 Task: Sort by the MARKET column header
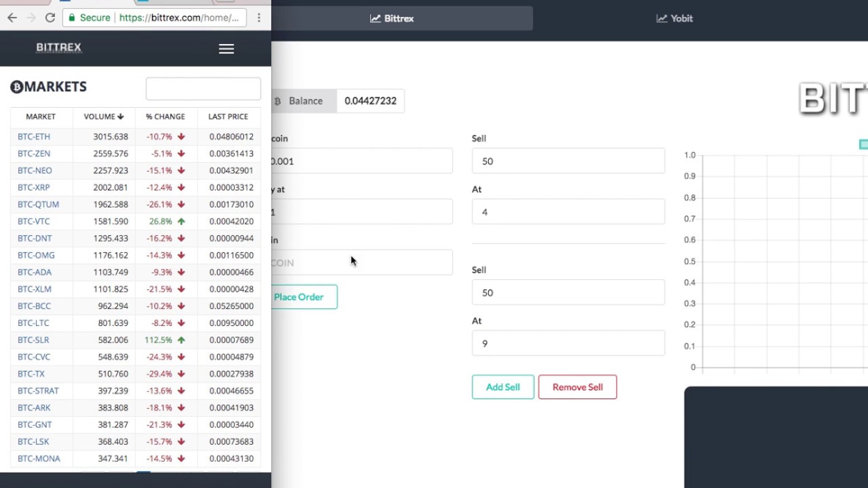41,117
